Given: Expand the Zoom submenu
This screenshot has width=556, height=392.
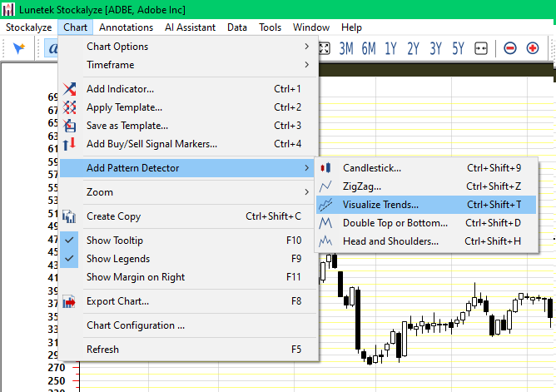Looking at the screenshot, I should point(189,192).
